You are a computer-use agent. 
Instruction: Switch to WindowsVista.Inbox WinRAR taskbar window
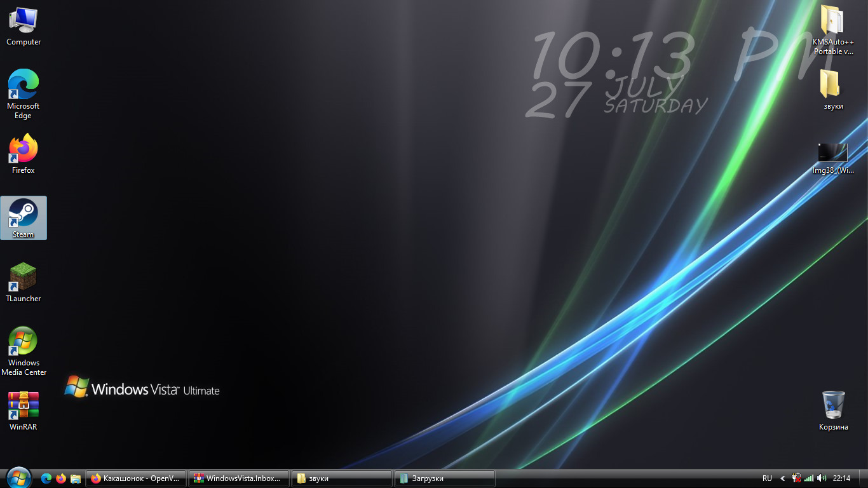tap(239, 478)
